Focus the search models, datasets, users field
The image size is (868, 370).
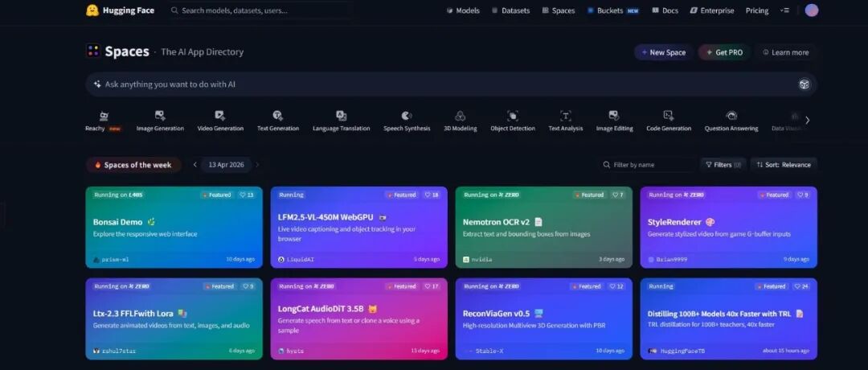(x=259, y=10)
